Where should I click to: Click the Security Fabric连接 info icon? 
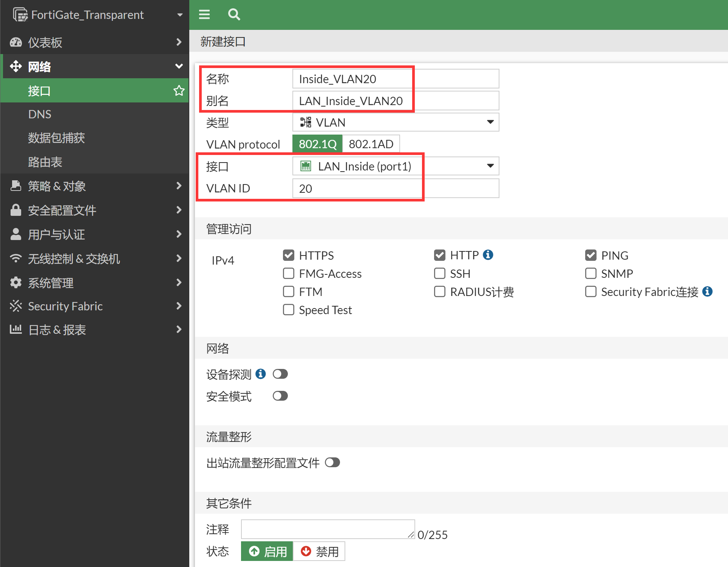[x=707, y=291]
